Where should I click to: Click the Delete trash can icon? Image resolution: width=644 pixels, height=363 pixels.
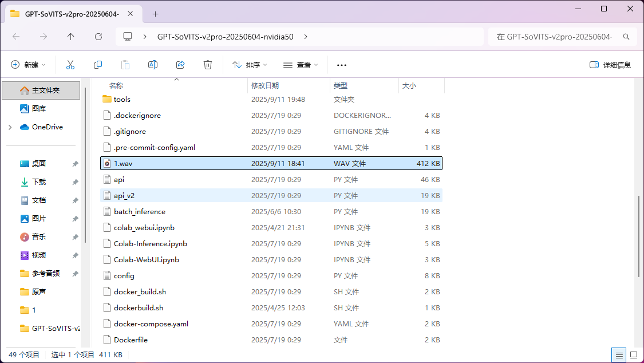tap(208, 65)
